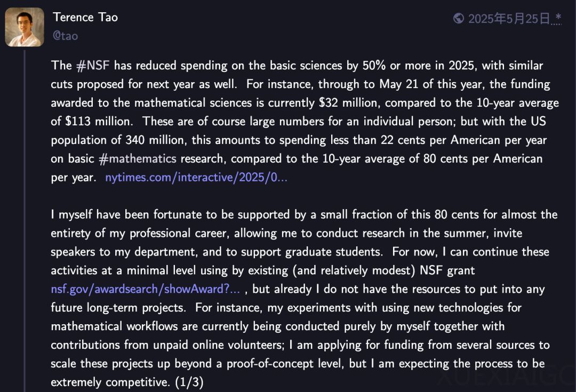Open the post timestamp dated 2025年5月25日
576x392 pixels.
[509, 18]
